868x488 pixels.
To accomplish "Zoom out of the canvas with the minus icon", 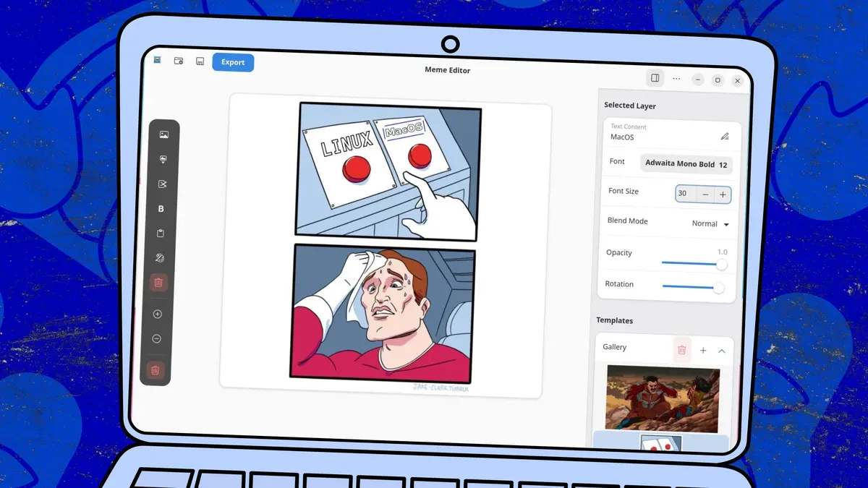I will click(x=158, y=338).
